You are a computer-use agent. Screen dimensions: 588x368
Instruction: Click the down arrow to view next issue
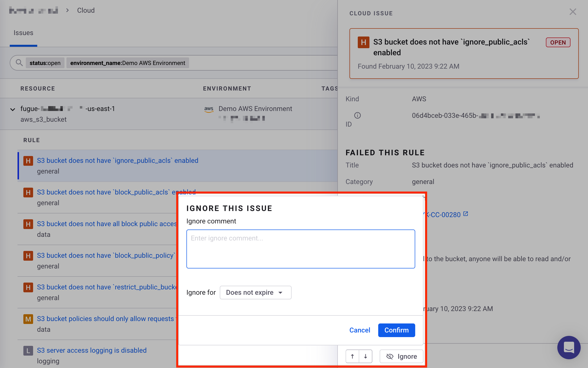tap(366, 356)
